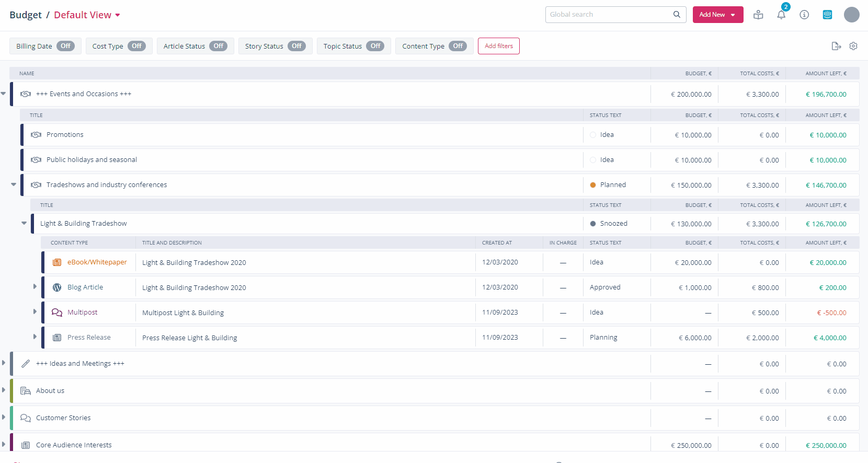Expand the Ideas and Meetings group
Screen dimensions: 868x463
(x=4, y=363)
